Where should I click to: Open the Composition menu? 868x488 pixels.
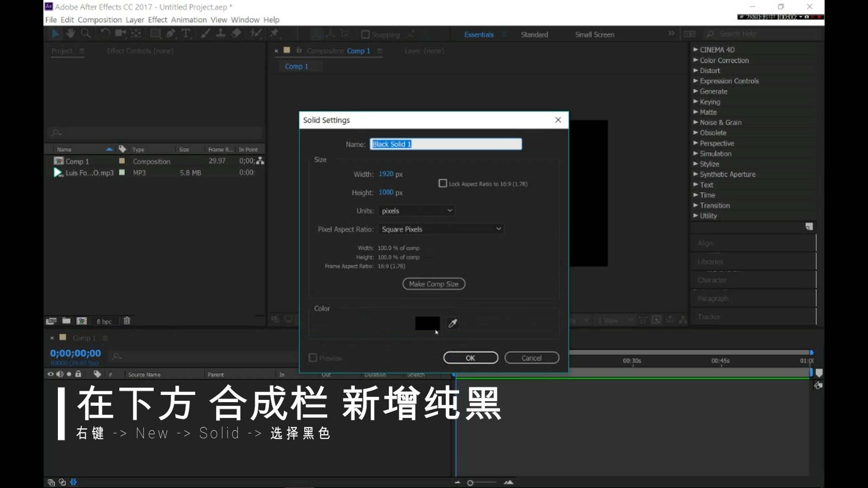[99, 20]
